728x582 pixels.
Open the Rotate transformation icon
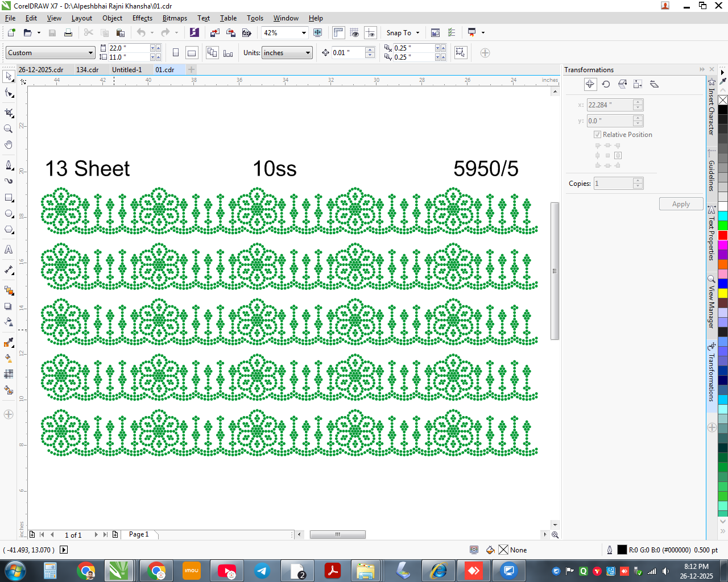point(606,84)
